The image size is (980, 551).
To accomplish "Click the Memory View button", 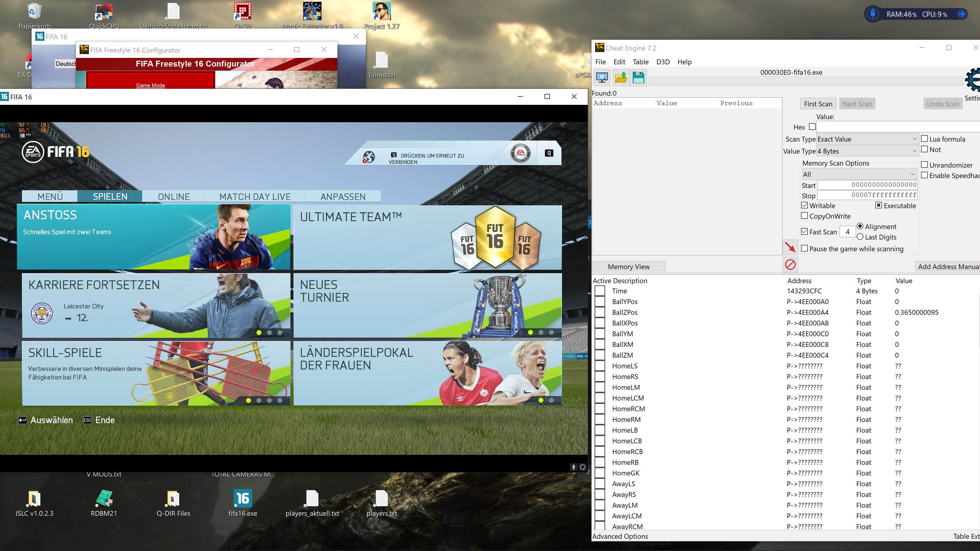I will 629,267.
